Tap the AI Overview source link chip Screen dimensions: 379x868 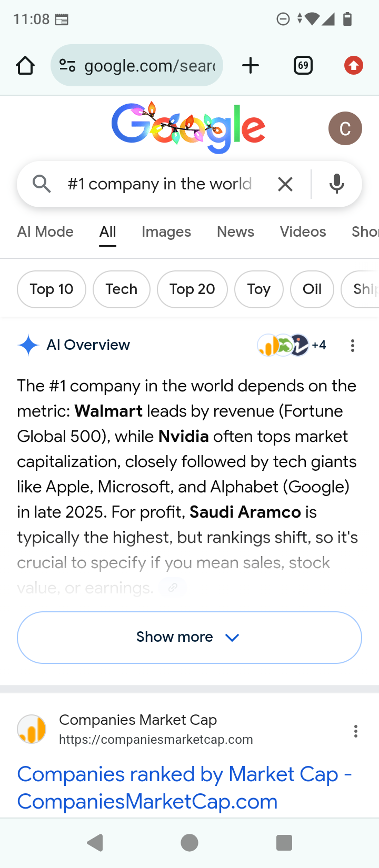pos(173,588)
